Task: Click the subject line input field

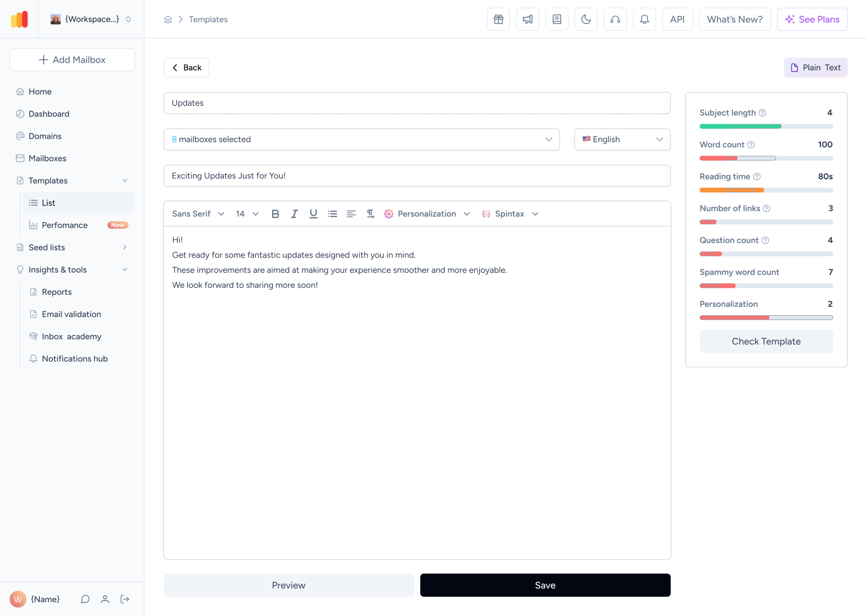Action: pyautogui.click(x=417, y=176)
